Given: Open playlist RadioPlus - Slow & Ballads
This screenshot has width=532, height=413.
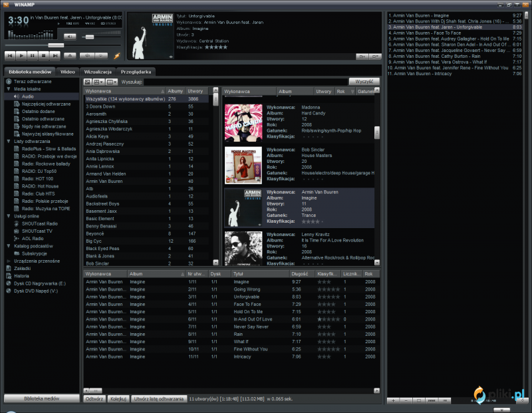Looking at the screenshot, I should [49, 148].
